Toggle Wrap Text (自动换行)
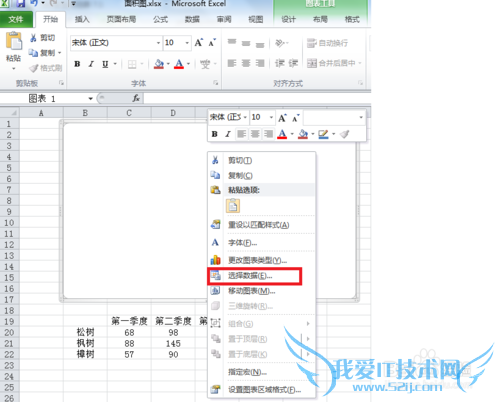Viewport: 500px width, 402px height. [x=327, y=43]
